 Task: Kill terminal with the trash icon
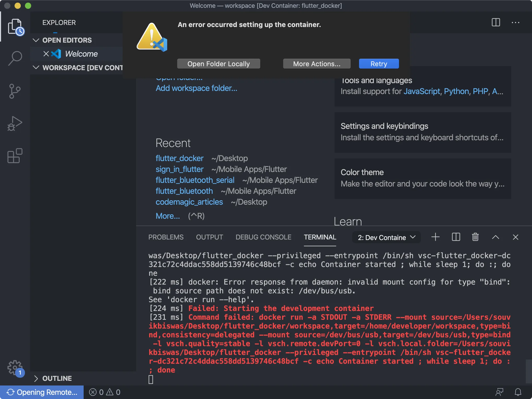475,237
